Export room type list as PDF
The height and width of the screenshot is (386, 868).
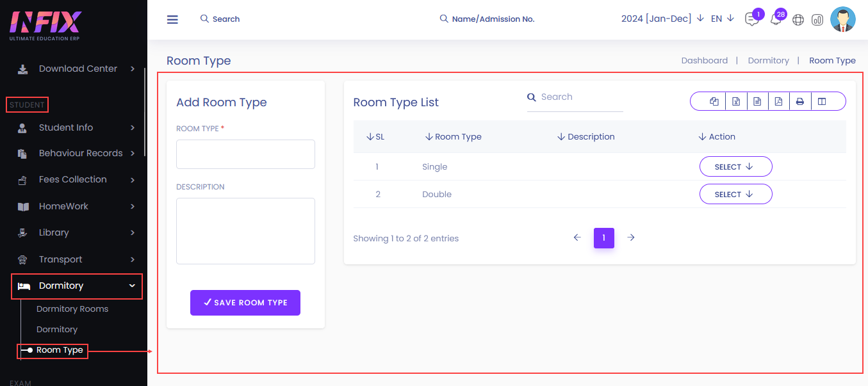click(778, 101)
